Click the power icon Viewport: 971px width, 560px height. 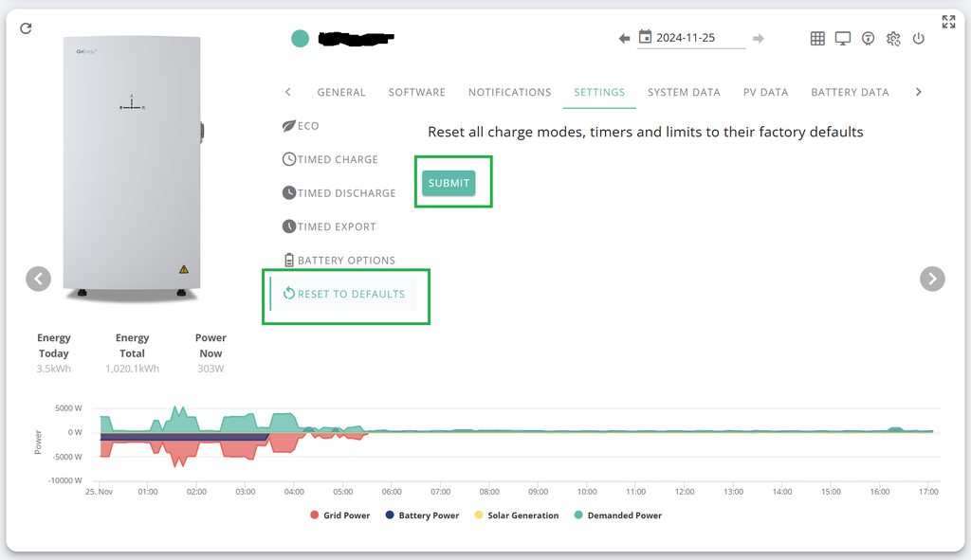(x=918, y=39)
